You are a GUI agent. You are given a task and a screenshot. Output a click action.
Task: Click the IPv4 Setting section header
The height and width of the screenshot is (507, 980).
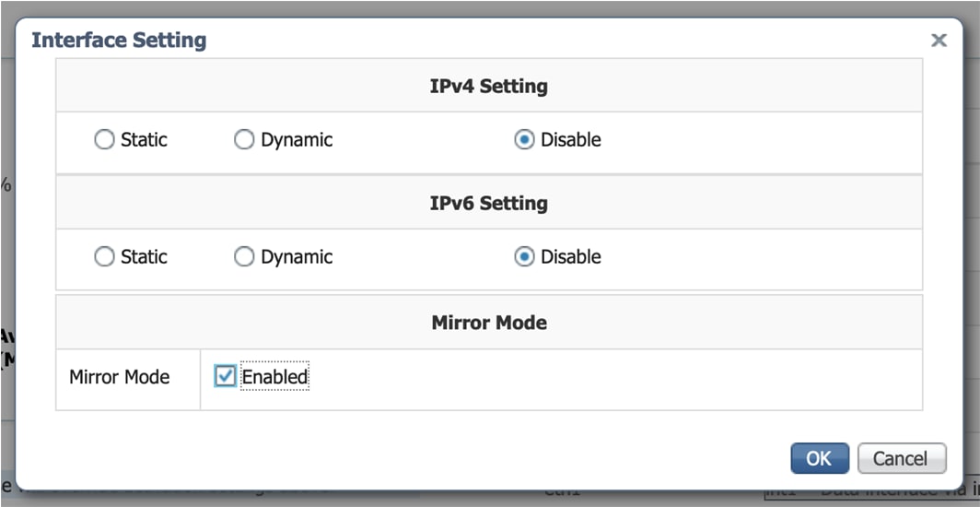(x=488, y=87)
